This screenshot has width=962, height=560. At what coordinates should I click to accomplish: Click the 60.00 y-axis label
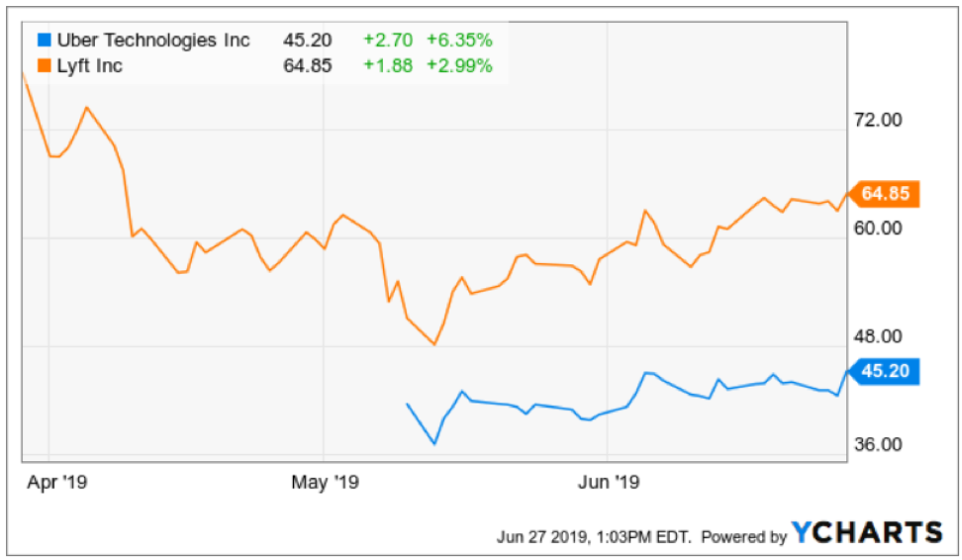coord(879,228)
